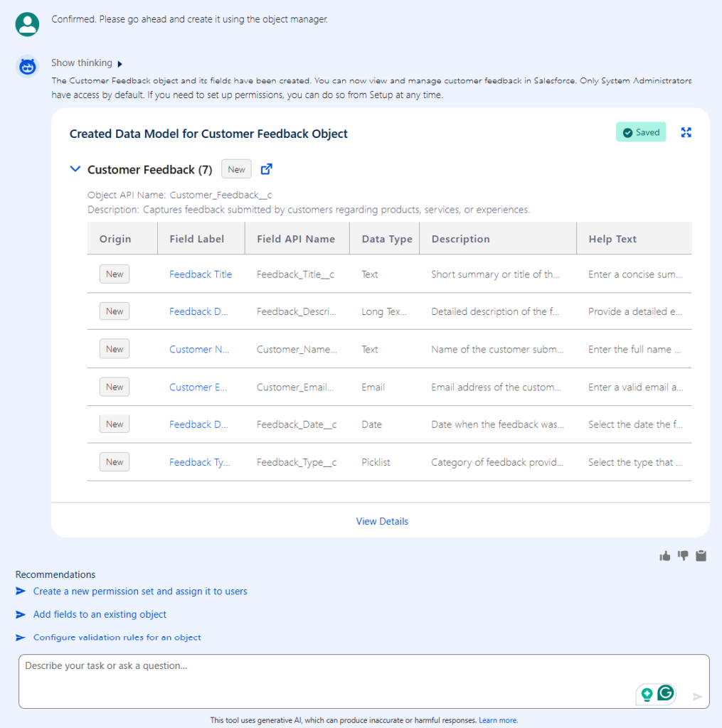722x728 pixels.
Task: Click 'Enter a valid email a...' help text
Action: (636, 387)
